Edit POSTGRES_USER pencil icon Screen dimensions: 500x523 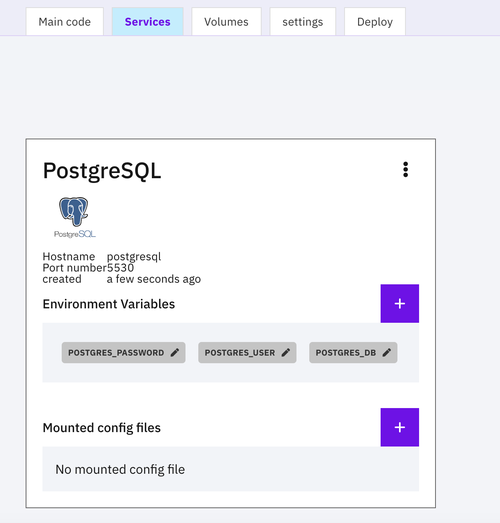286,353
